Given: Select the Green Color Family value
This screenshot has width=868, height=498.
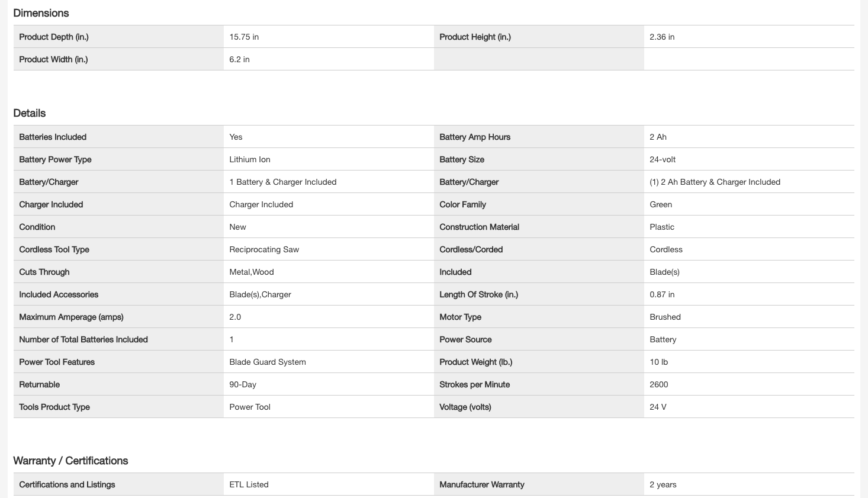Looking at the screenshot, I should [661, 204].
